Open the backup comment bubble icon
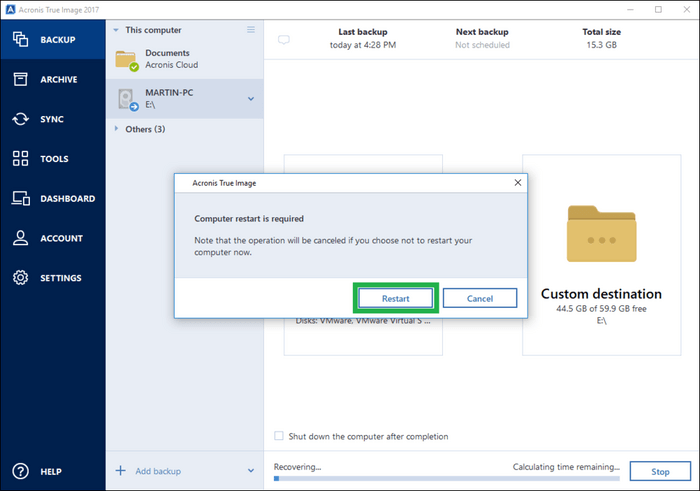Viewport: 700px width, 491px height. click(x=283, y=40)
